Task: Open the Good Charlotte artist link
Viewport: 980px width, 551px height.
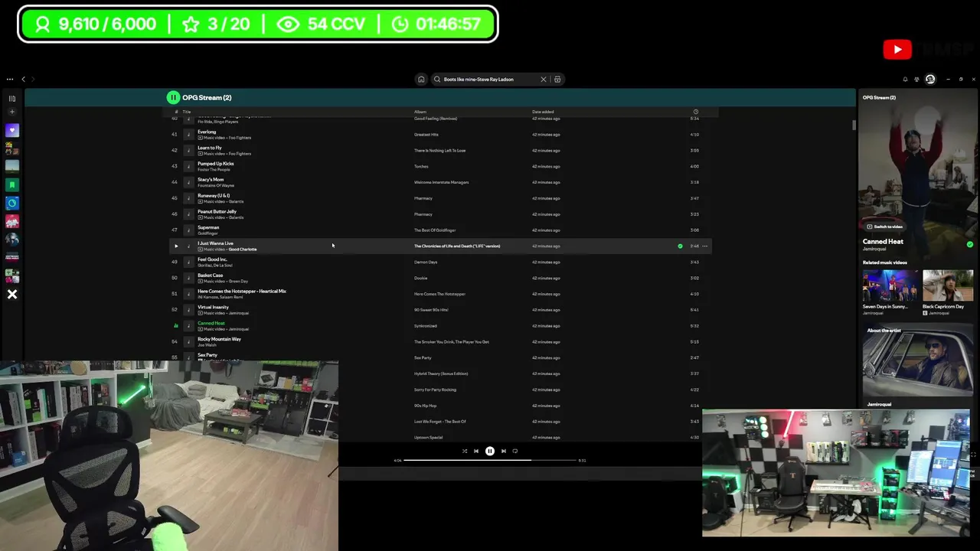Action: pos(243,249)
